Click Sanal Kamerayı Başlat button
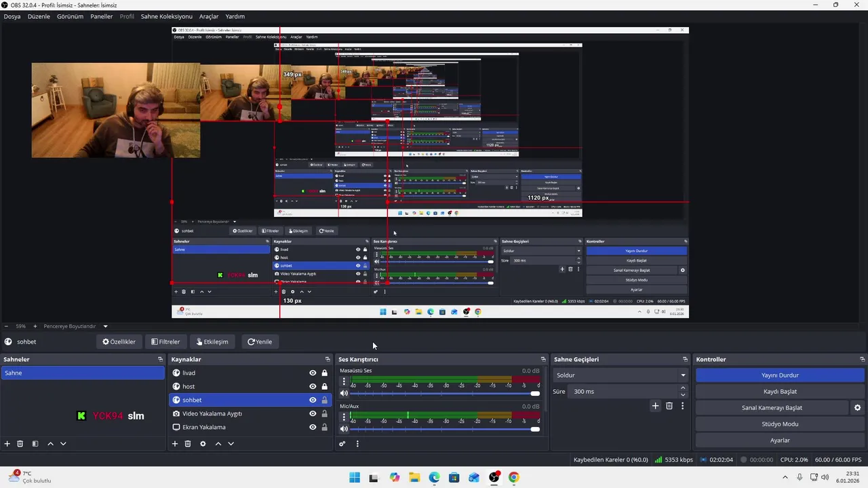 coord(772,408)
